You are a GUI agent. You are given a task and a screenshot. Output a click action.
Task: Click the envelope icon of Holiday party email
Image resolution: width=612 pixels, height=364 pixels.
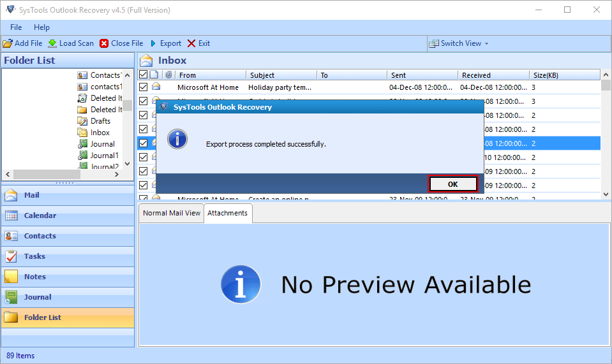(x=156, y=86)
